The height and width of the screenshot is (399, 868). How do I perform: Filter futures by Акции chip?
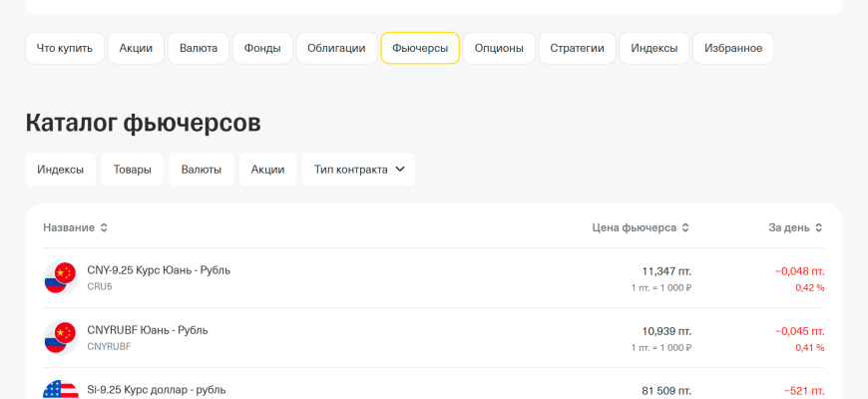[268, 170]
